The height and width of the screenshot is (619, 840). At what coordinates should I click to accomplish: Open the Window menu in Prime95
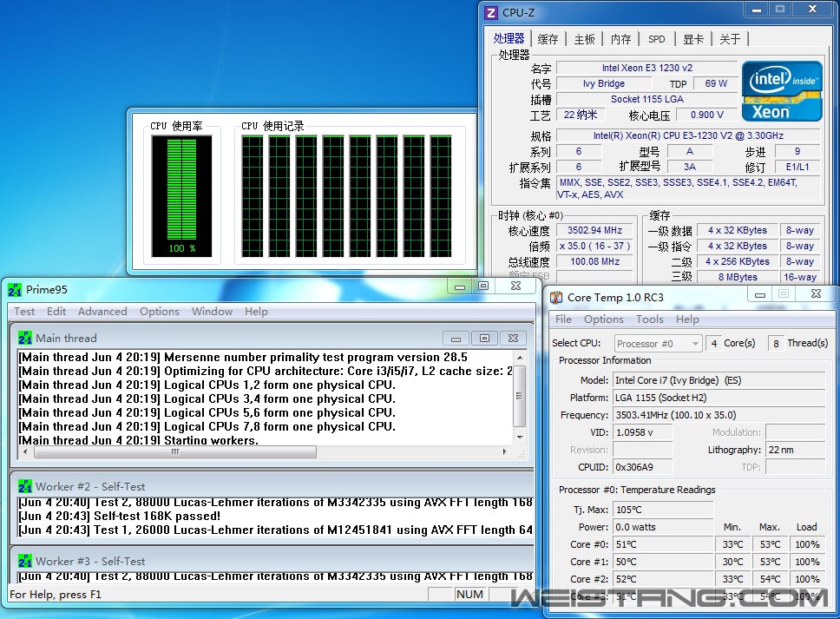(x=212, y=312)
